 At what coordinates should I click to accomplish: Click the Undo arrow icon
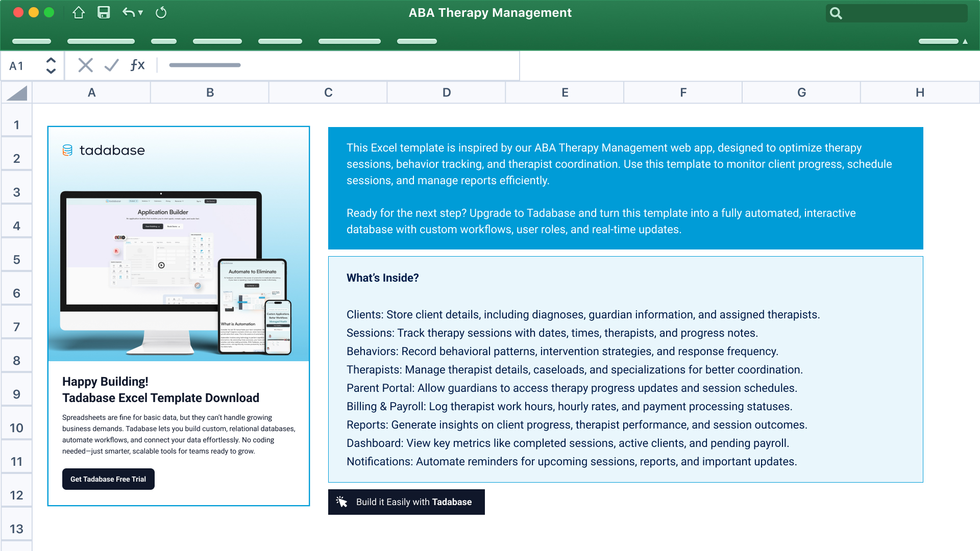pos(129,13)
